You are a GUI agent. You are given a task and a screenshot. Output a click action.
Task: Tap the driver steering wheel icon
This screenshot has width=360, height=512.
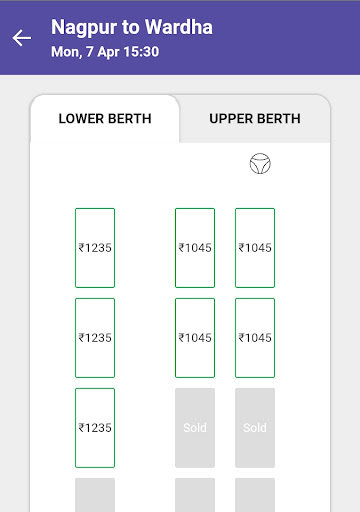260,163
